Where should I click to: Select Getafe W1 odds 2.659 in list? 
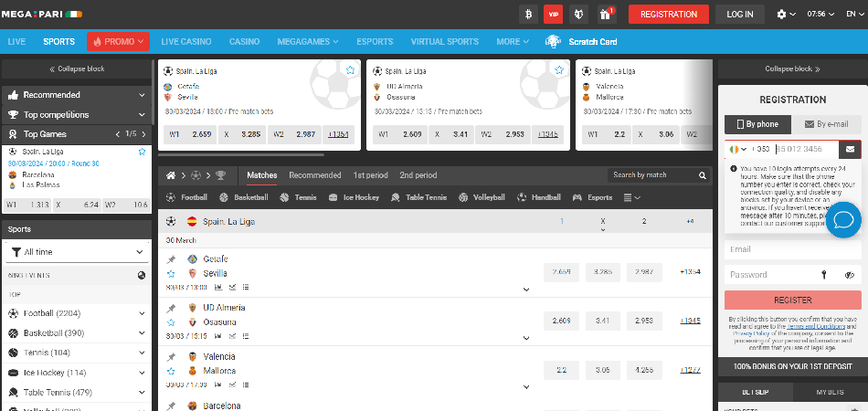click(x=562, y=272)
